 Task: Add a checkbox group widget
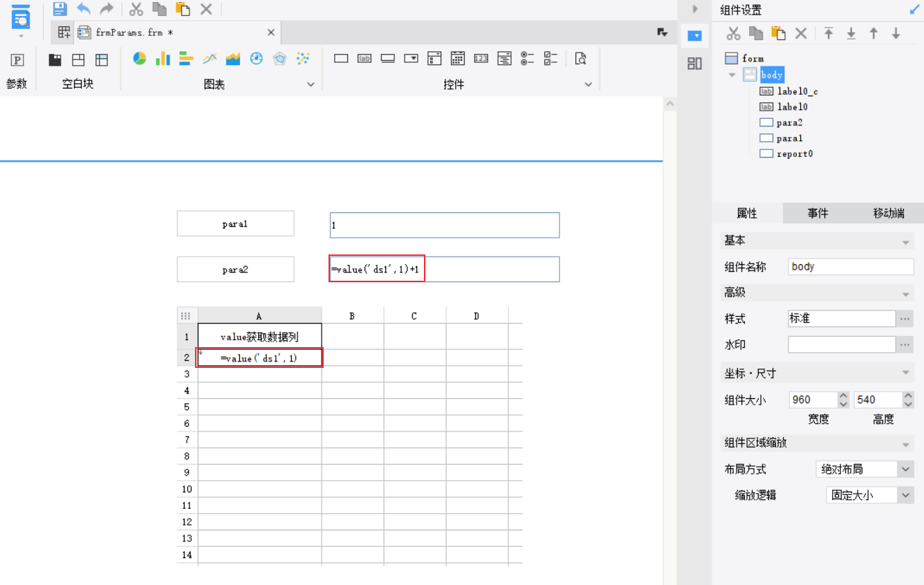coord(551,59)
